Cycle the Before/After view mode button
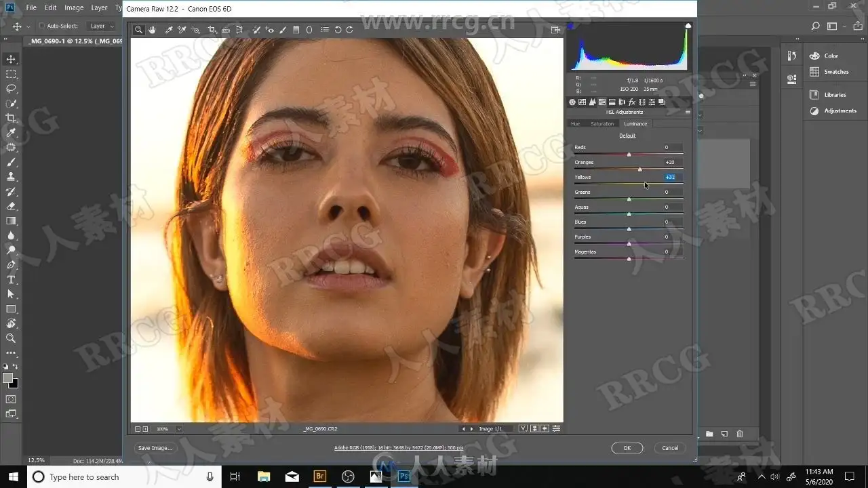This screenshot has height=488, width=868. (524, 428)
